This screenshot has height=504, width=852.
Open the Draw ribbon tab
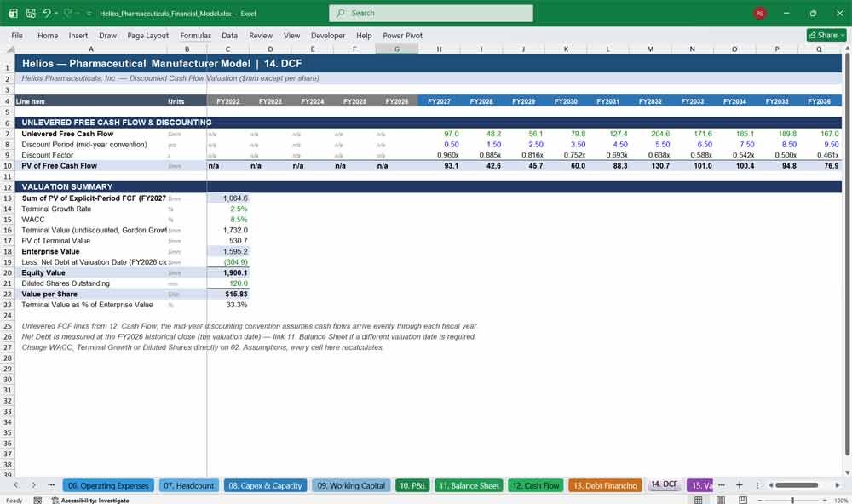tap(107, 35)
